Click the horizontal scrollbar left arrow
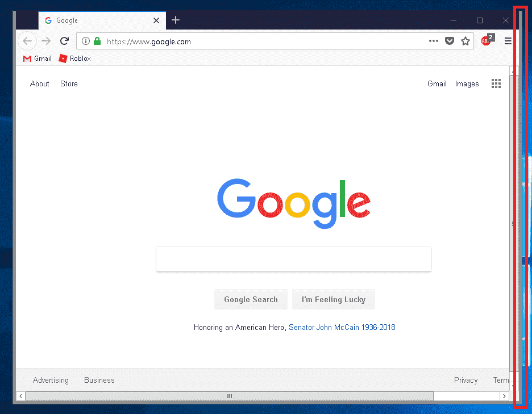The image size is (532, 414). pyautogui.click(x=21, y=396)
